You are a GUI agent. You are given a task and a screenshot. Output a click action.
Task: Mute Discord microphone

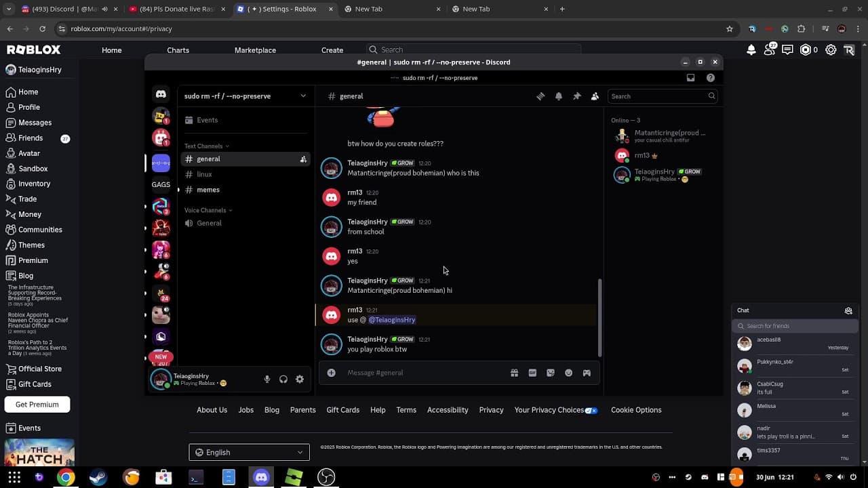click(x=267, y=380)
